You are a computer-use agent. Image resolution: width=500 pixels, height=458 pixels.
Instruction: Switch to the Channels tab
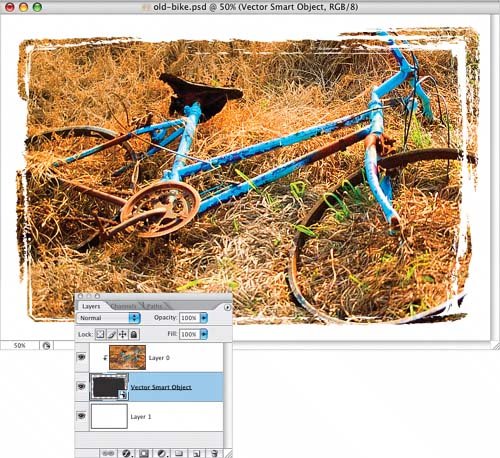click(123, 306)
